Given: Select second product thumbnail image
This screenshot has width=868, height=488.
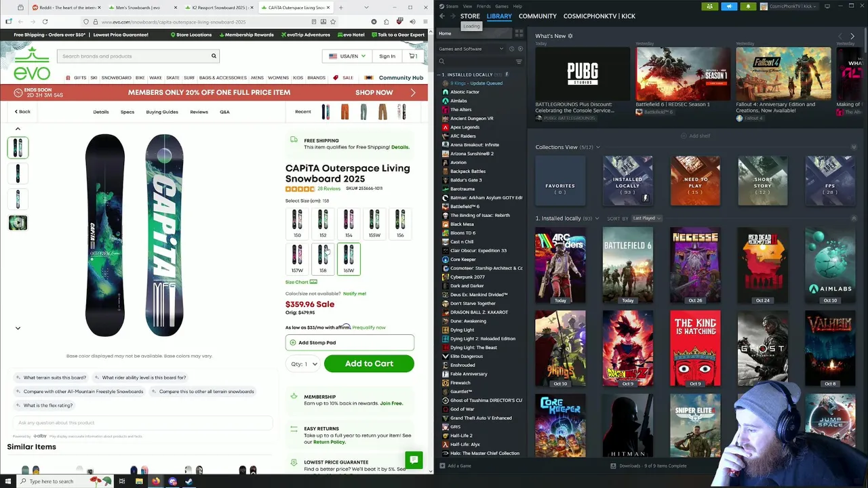Looking at the screenshot, I should click(18, 174).
